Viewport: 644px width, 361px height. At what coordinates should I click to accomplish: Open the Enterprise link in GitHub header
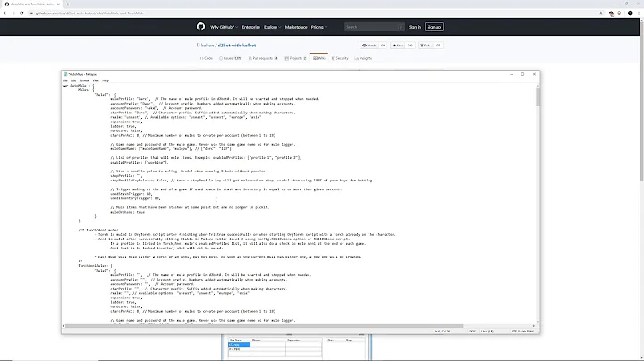pyautogui.click(x=251, y=27)
